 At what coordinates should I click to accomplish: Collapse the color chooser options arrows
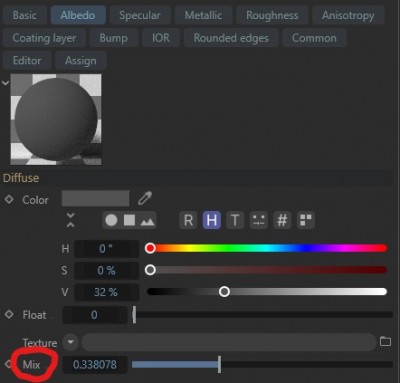tap(70, 220)
